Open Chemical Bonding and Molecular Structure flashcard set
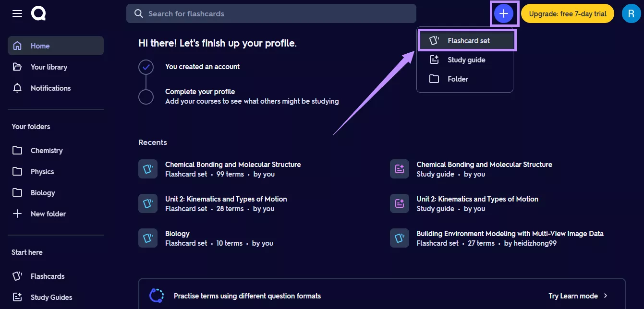Viewport: 644px width, 309px height. pyautogui.click(x=232, y=165)
